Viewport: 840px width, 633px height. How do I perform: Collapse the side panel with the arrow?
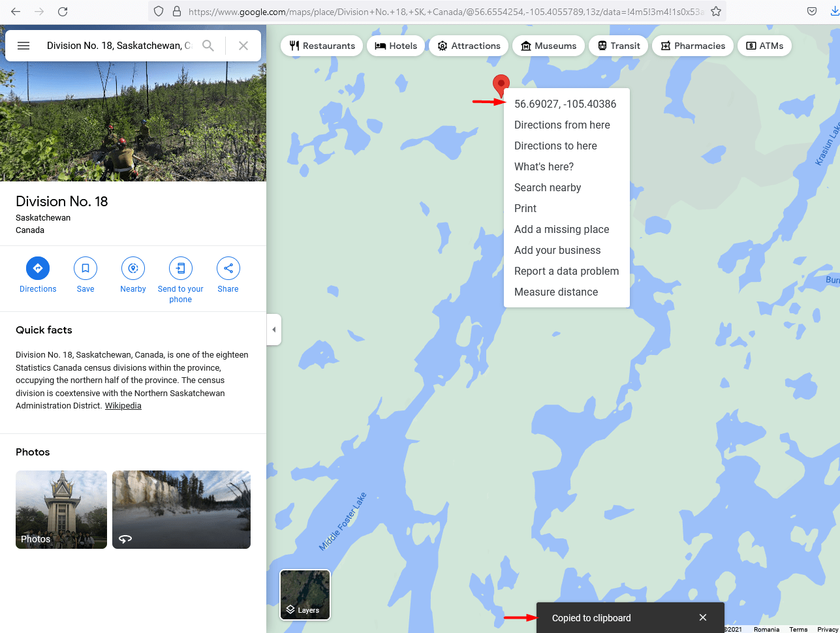click(x=274, y=330)
